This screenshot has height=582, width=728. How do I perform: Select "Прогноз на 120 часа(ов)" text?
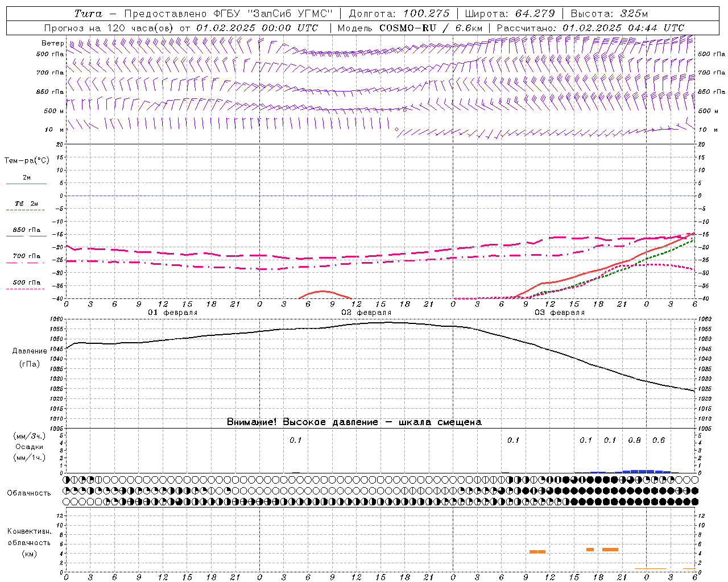pos(110,28)
